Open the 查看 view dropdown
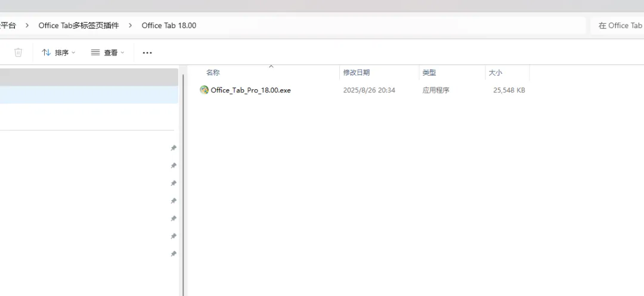Screen dimensions: 644x296 [107, 52]
